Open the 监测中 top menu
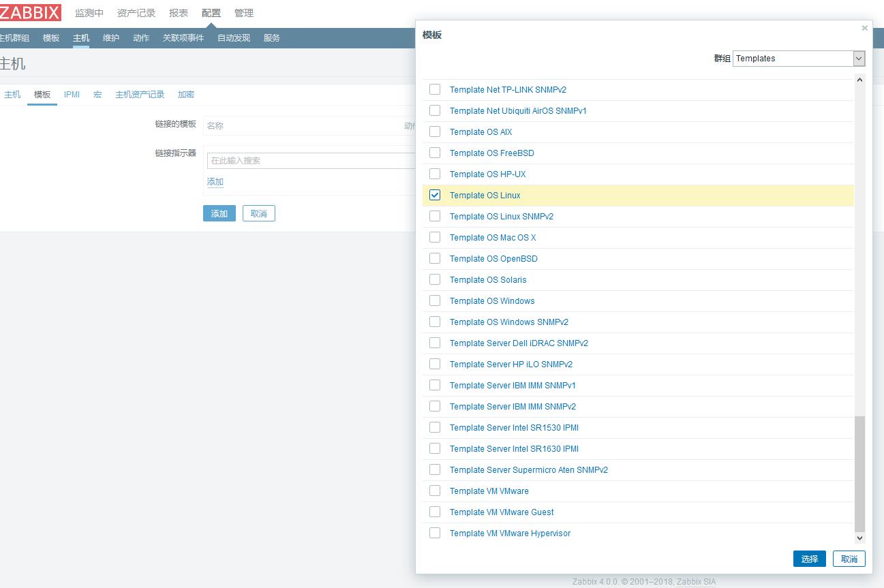The height and width of the screenshot is (588, 884). coord(89,13)
